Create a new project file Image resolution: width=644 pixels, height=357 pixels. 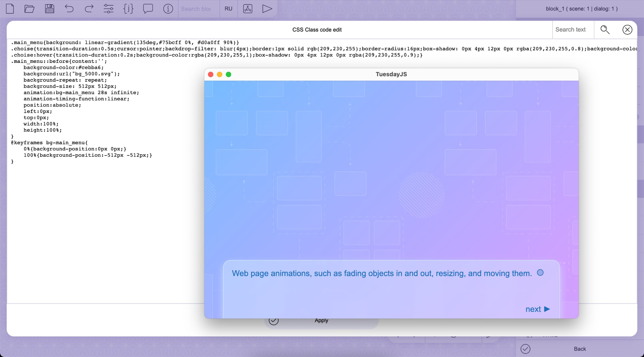tap(10, 9)
